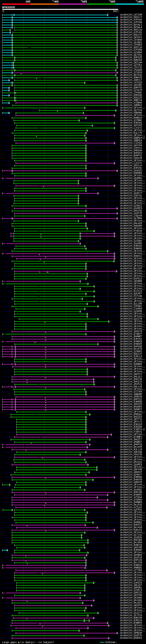Select the UniRef100_C3ZXQ3 label
The image size is (146, 644).
(131, 143)
